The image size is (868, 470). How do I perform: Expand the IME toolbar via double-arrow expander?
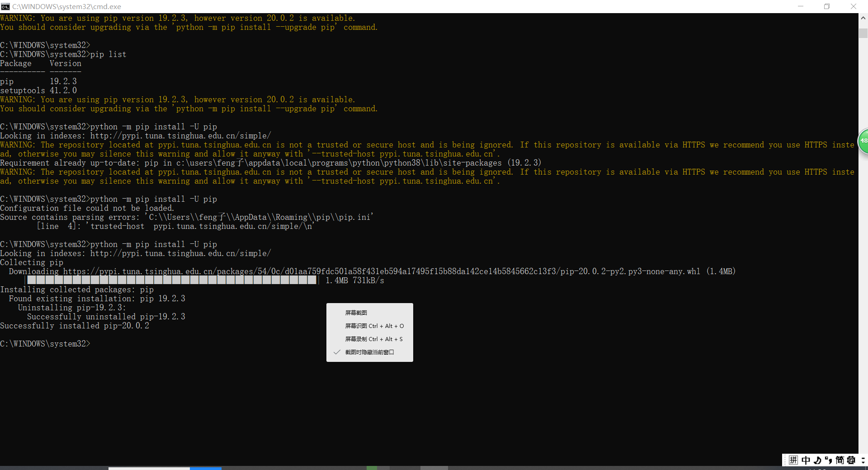pos(864,460)
